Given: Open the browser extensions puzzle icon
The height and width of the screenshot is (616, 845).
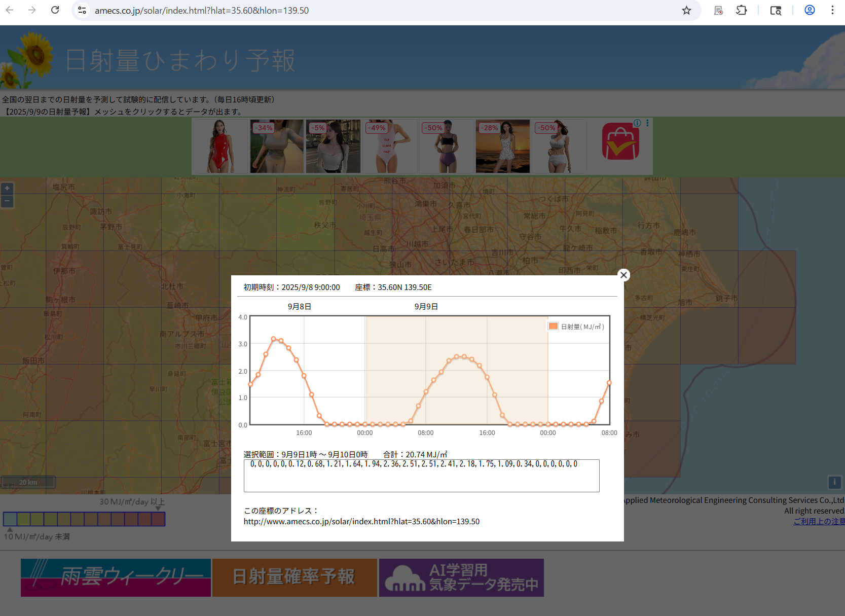Looking at the screenshot, I should click(741, 10).
